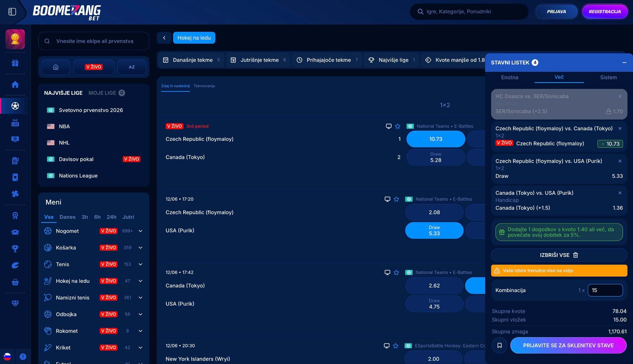
Task: Collapse the left sidebar panel icon
Action: pos(12,12)
